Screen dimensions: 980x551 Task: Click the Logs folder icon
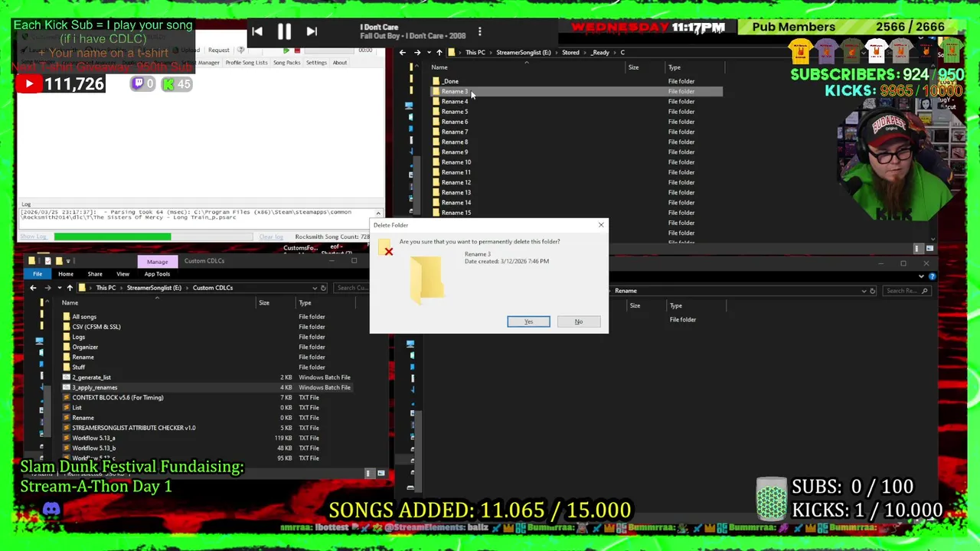[x=67, y=337]
